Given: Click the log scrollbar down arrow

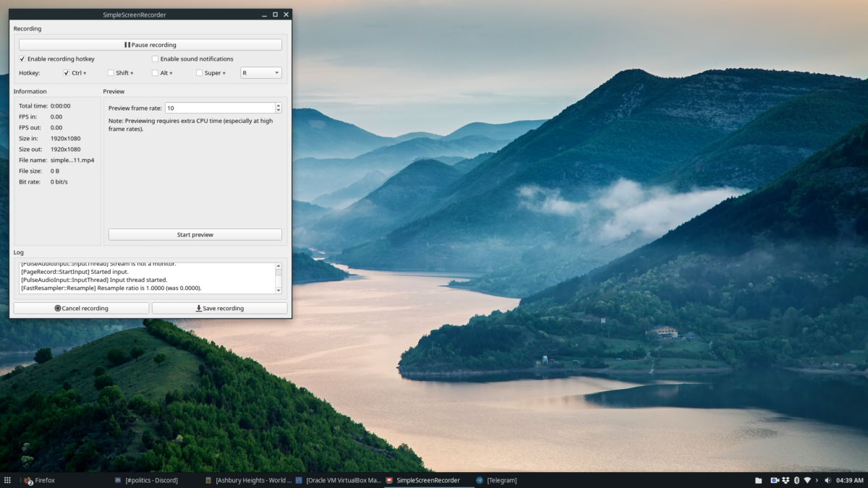Looking at the screenshot, I should (279, 290).
